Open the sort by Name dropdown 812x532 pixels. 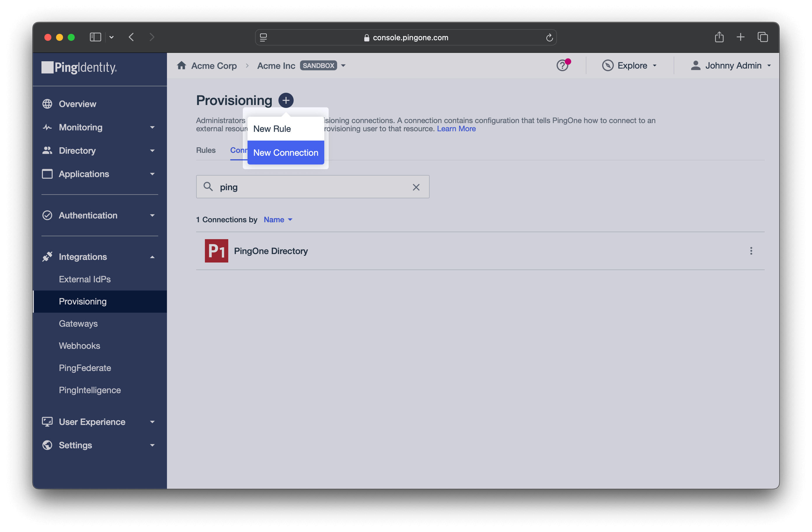click(x=278, y=219)
